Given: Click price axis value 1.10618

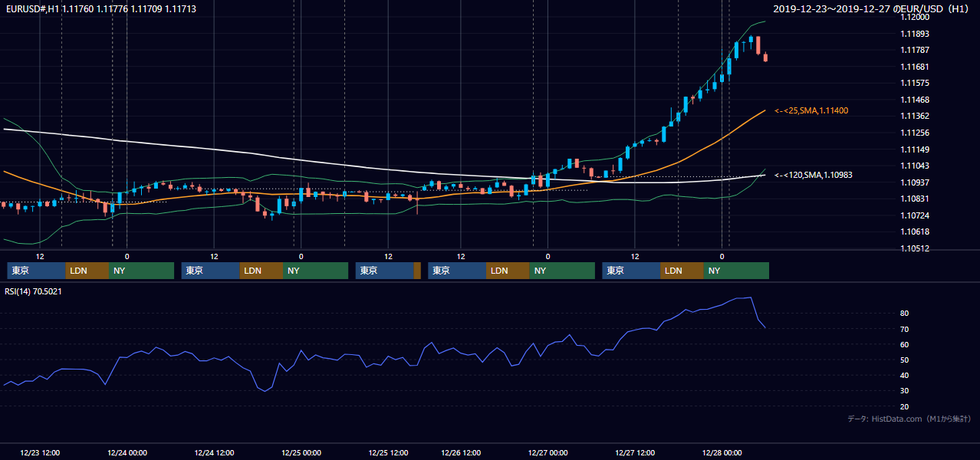Looking at the screenshot, I should 914,232.
